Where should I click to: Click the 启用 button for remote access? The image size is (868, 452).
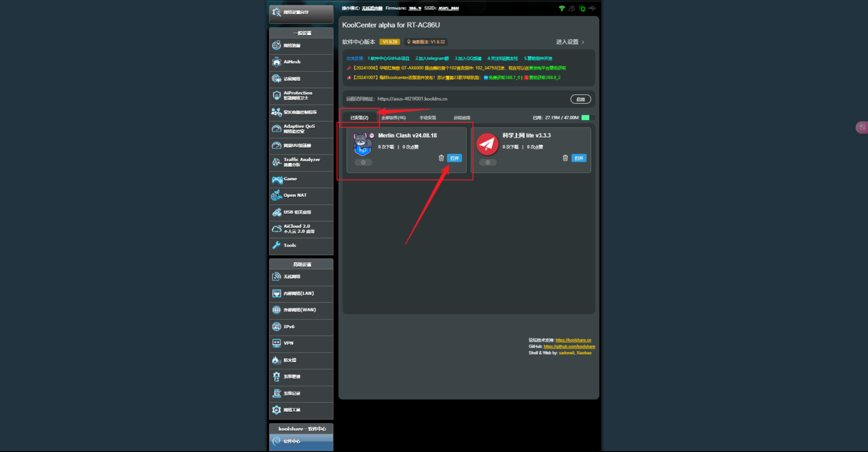click(580, 99)
